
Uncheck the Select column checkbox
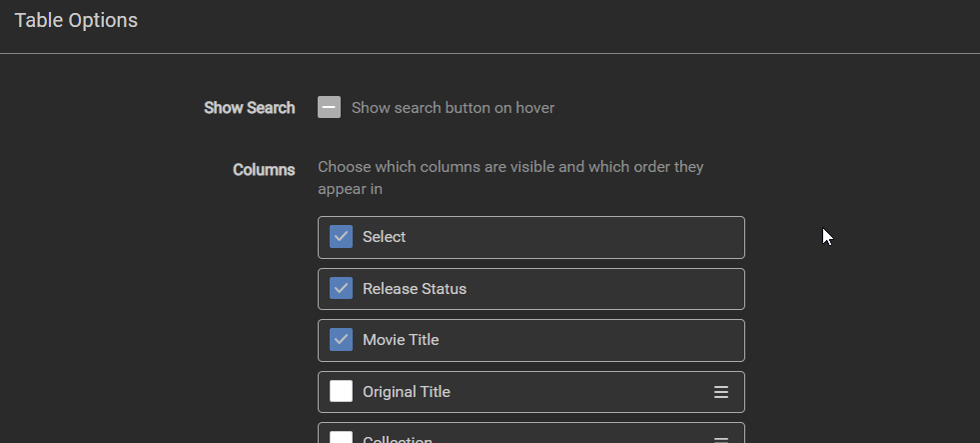pyautogui.click(x=342, y=237)
